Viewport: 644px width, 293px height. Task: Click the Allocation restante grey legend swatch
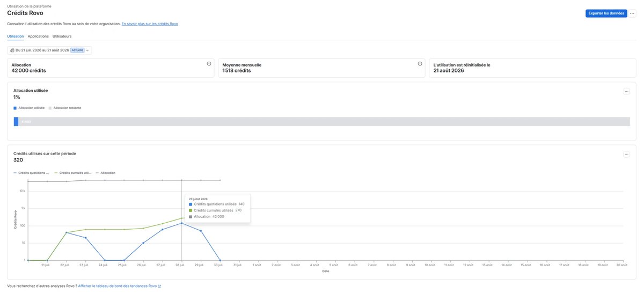[x=50, y=108]
